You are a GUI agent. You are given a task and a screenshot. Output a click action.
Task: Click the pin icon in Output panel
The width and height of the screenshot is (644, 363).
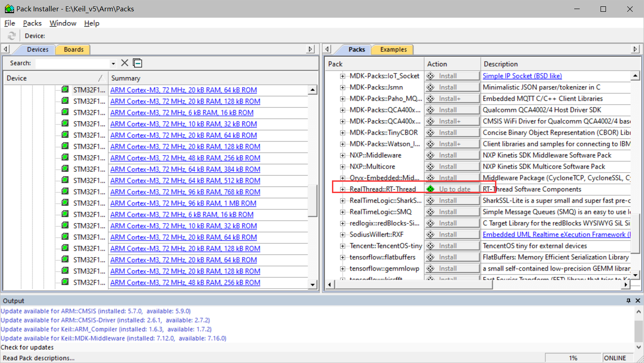tap(628, 300)
